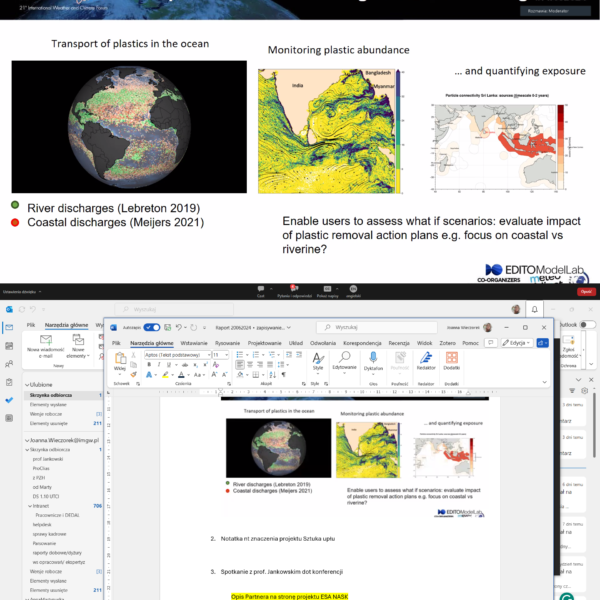Viewport: 600px width, 600px height.
Task: Open the Outlook To Do checkmark icon
Action: (x=9, y=400)
